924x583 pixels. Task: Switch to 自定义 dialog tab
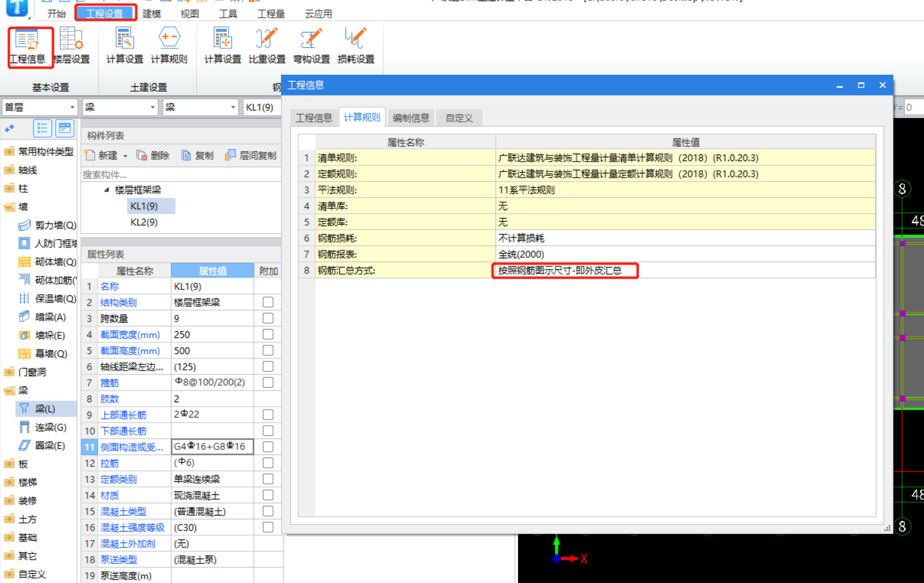coord(459,118)
